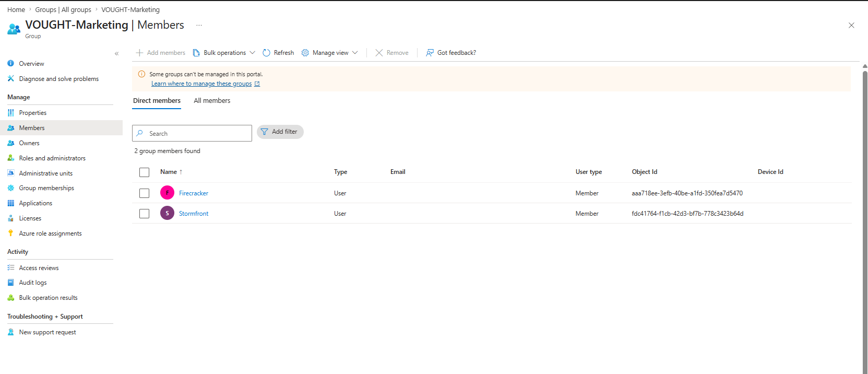This screenshot has width=868, height=374.
Task: Click the Got feedback? button
Action: coord(451,53)
